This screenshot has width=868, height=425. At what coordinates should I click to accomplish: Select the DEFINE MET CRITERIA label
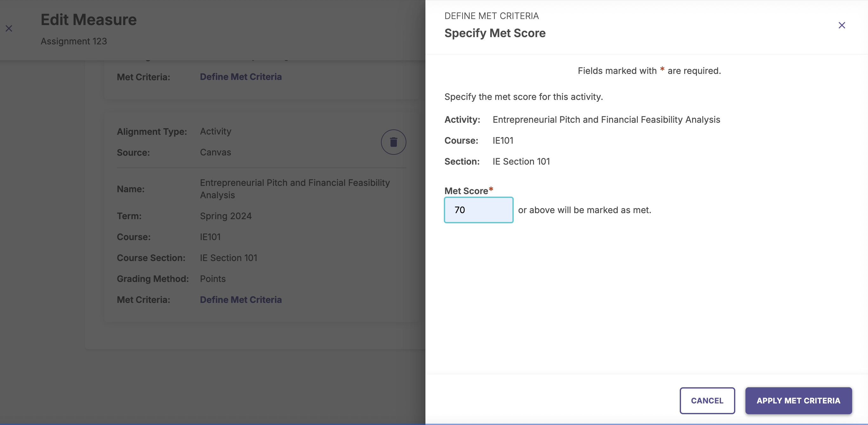point(491,16)
